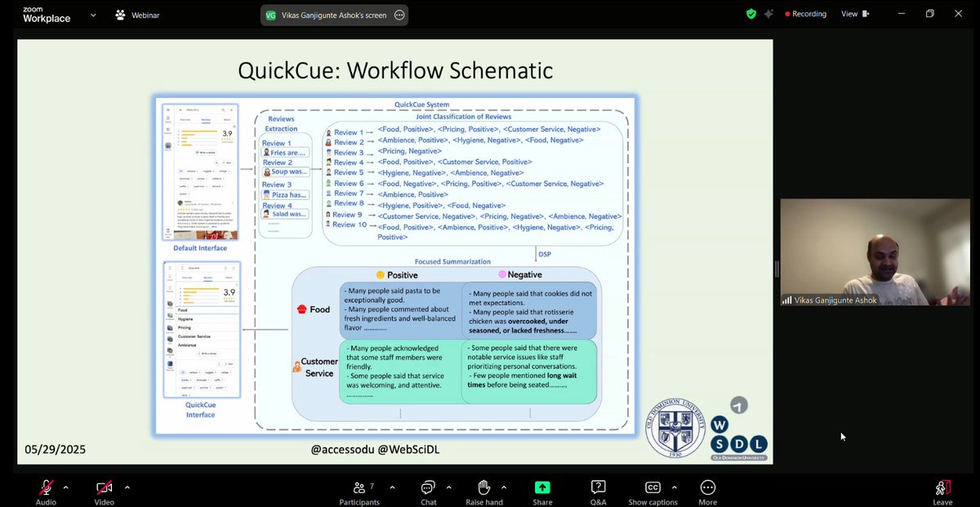Viewport: 980px width, 507px height.
Task: Click the Customer Service person icon
Action: [x=297, y=367]
